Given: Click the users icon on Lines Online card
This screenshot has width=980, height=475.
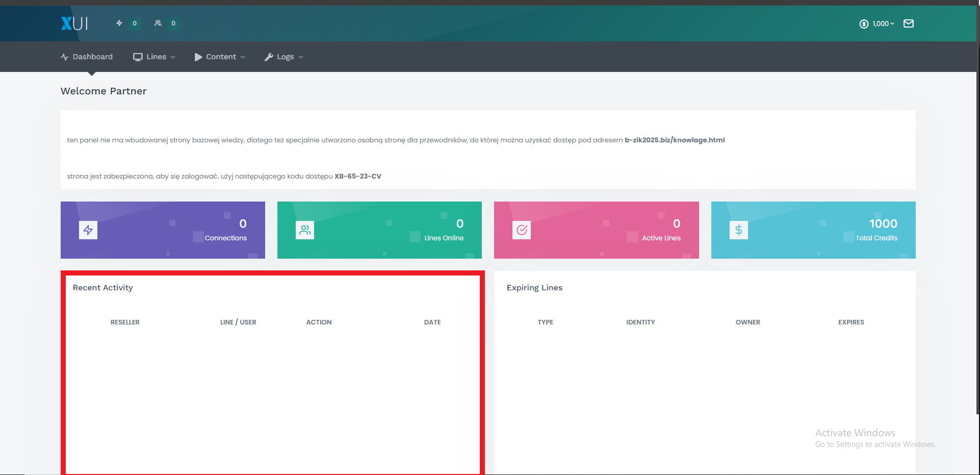Looking at the screenshot, I should 305,230.
